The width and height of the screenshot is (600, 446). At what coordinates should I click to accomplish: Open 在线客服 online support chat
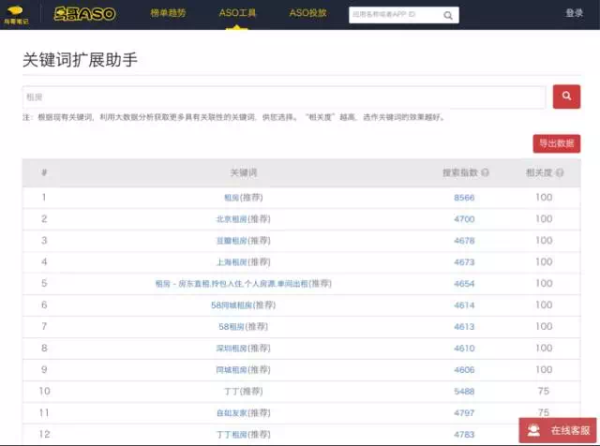[557, 430]
